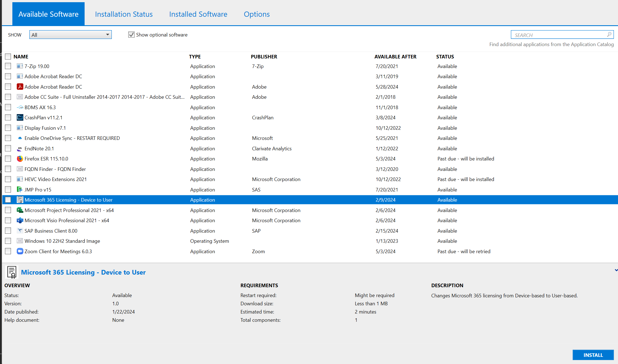This screenshot has height=364, width=618.
Task: Sort by the NAME column header
Action: coord(21,57)
